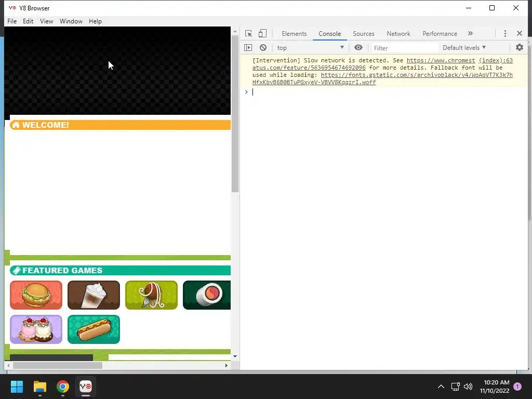Screen dimensions: 532x399
Task: Select the Console tab
Action: tap(329, 34)
